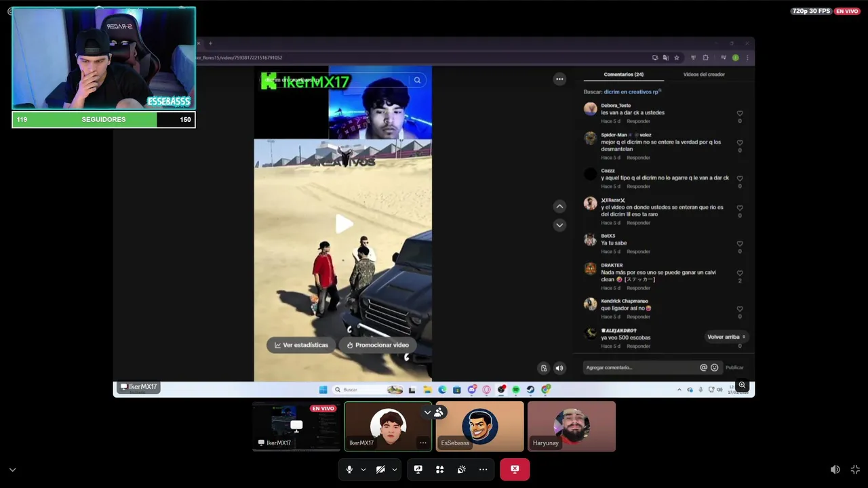Image resolution: width=868 pixels, height=488 pixels.
Task: Open search link dicrim en creativos rp
Action: (633, 91)
